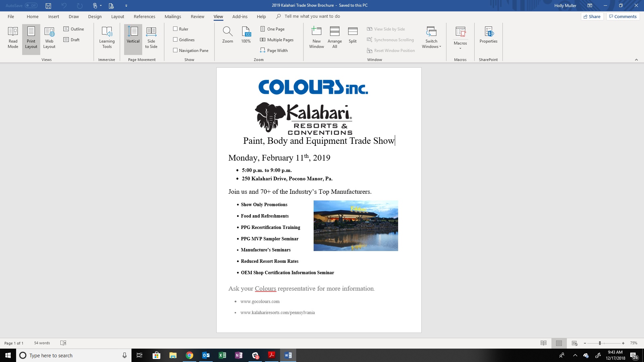This screenshot has width=644, height=362.
Task: Open Outlook from the taskbar
Action: click(x=206, y=355)
